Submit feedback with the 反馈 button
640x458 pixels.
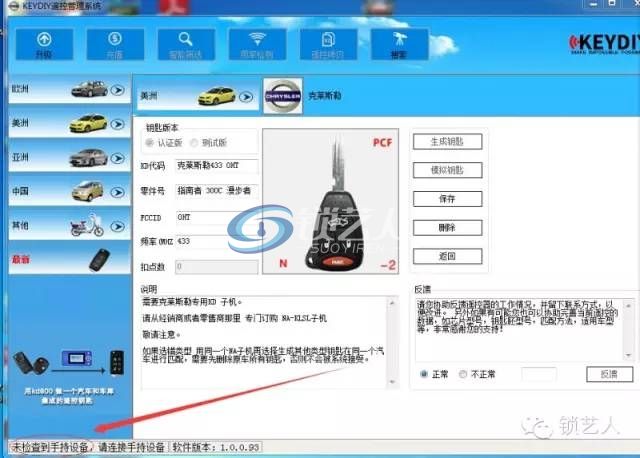(x=609, y=374)
